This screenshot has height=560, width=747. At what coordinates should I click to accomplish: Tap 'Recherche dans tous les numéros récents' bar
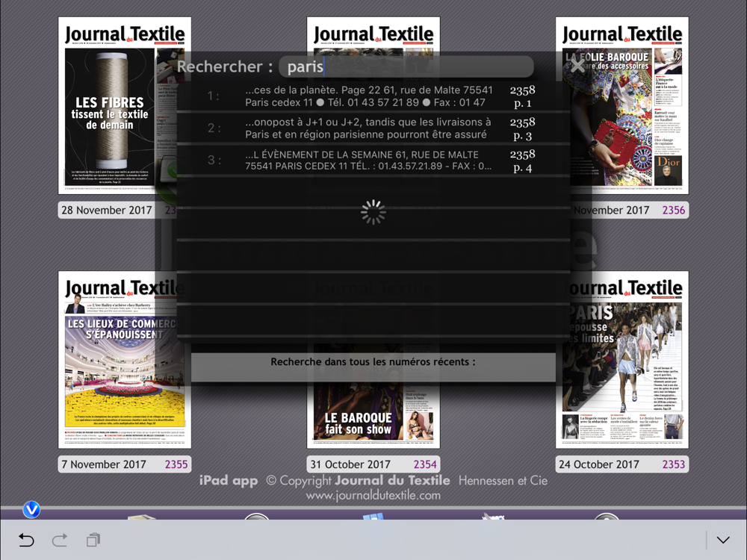[373, 367]
